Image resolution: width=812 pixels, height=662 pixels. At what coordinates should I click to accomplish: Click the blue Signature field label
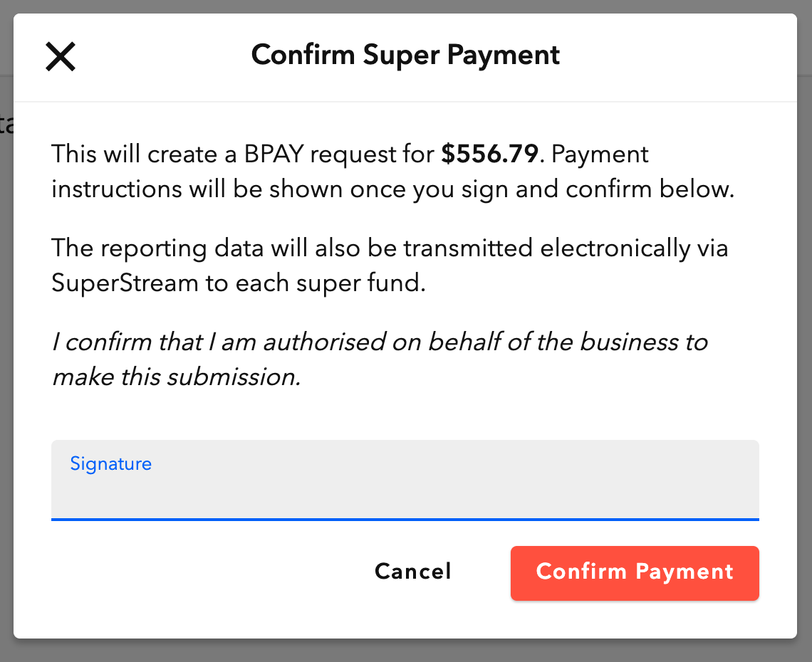[111, 464]
